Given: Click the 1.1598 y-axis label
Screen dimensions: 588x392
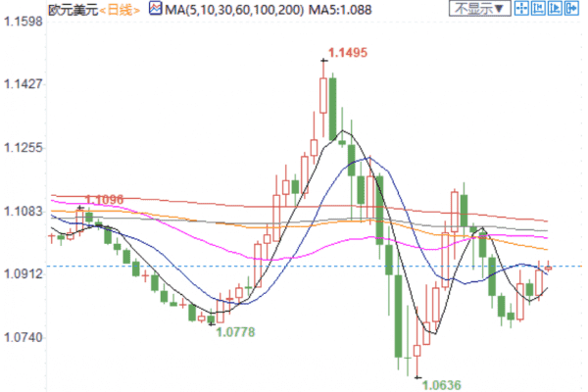Looking at the screenshot, I should tap(24, 22).
